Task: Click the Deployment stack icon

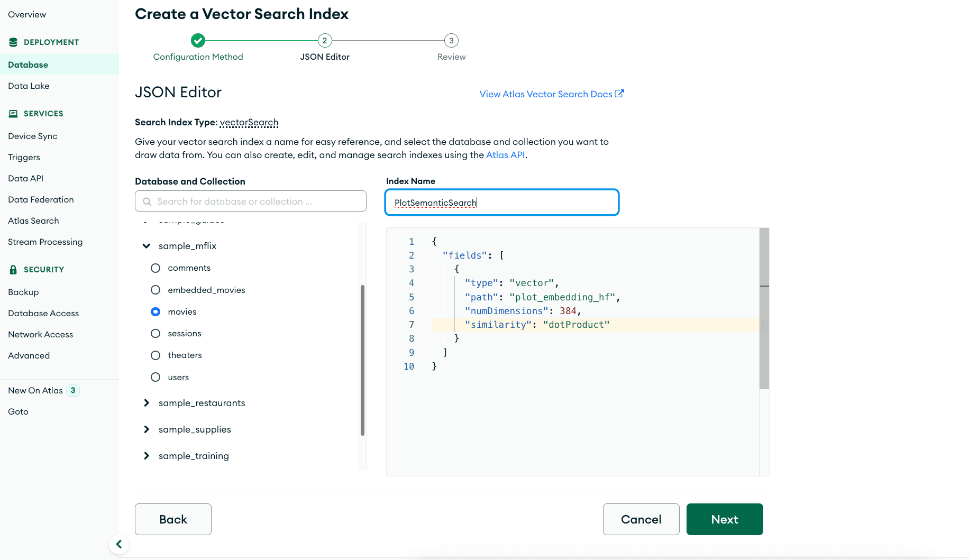Action: [x=13, y=42]
